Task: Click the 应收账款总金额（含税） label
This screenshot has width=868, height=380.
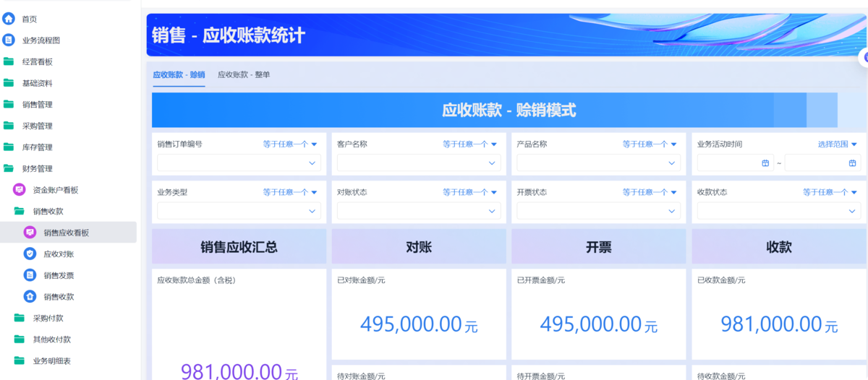Action: (x=196, y=280)
